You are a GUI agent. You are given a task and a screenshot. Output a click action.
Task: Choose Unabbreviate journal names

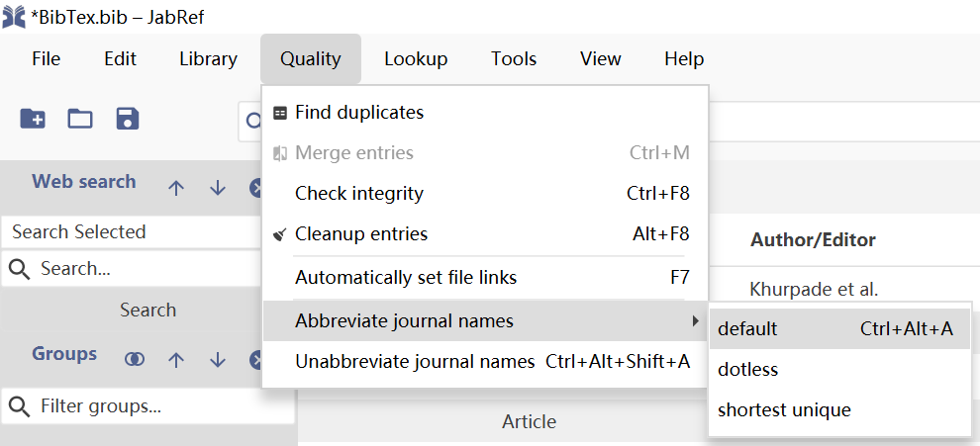[x=415, y=362]
